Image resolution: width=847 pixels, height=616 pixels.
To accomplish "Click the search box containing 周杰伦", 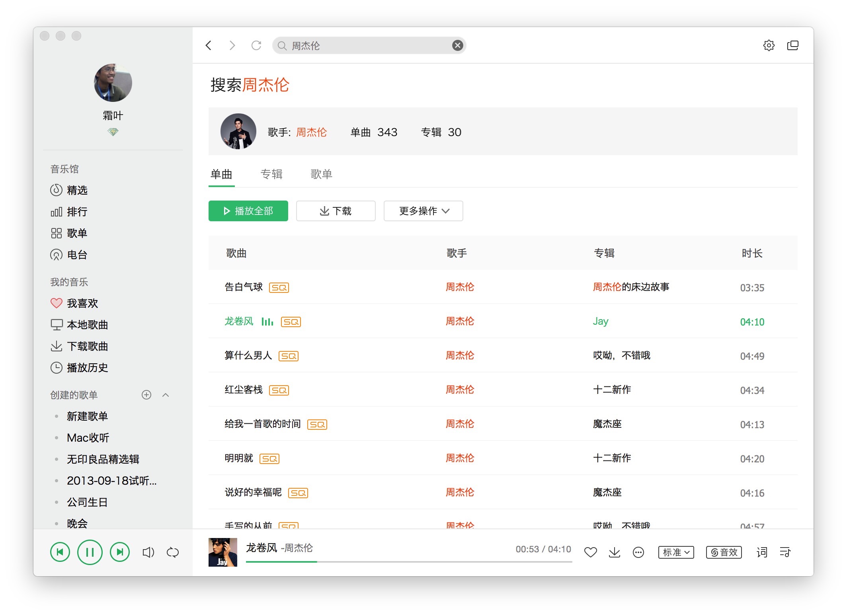I will coord(369,45).
